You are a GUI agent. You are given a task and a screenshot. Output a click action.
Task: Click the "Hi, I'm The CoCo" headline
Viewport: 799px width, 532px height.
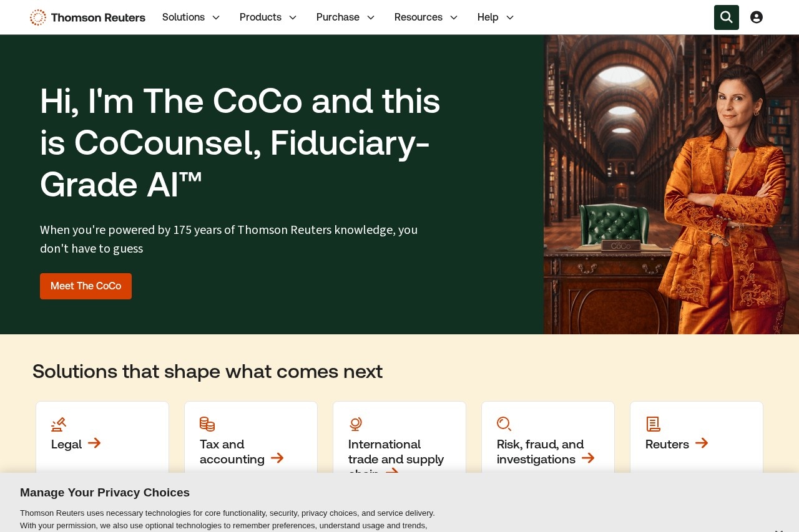click(x=240, y=143)
